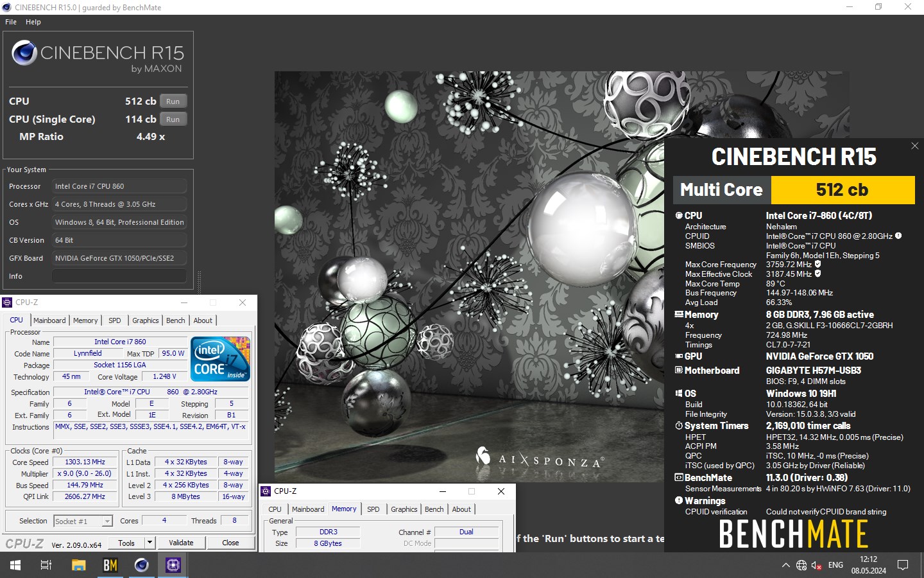This screenshot has height=578, width=924.
Task: Open SPD tab in first CPU-Z window
Action: pyautogui.click(x=115, y=320)
